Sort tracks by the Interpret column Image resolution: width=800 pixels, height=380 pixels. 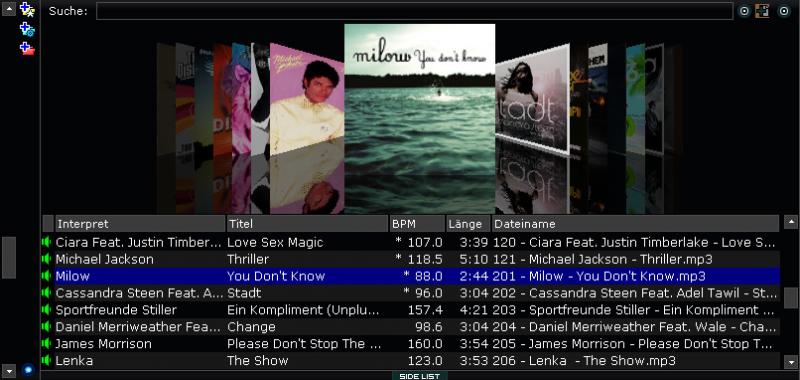coord(140,224)
